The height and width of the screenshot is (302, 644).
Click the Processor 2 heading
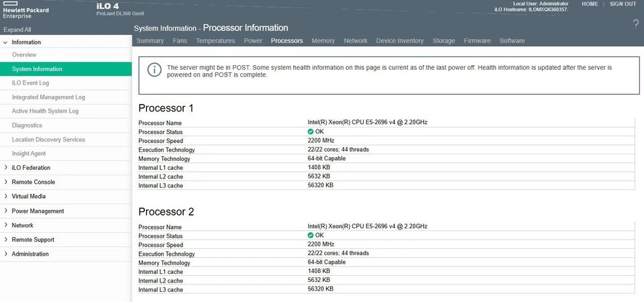(x=166, y=211)
